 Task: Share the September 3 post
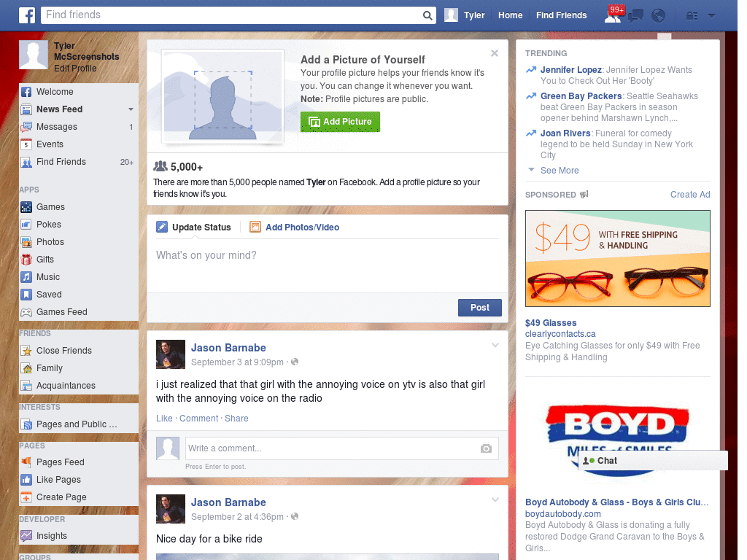236,418
